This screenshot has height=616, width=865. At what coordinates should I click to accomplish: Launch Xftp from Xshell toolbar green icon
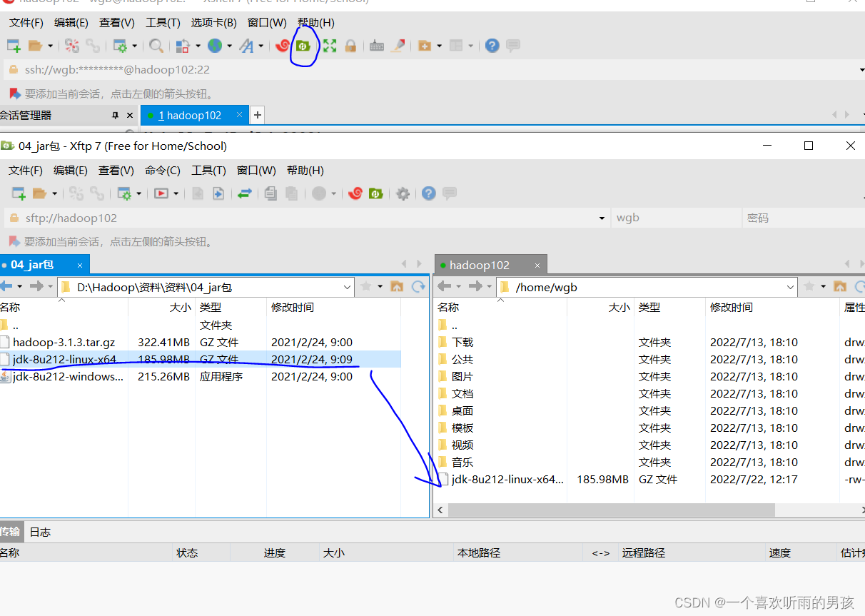[303, 46]
